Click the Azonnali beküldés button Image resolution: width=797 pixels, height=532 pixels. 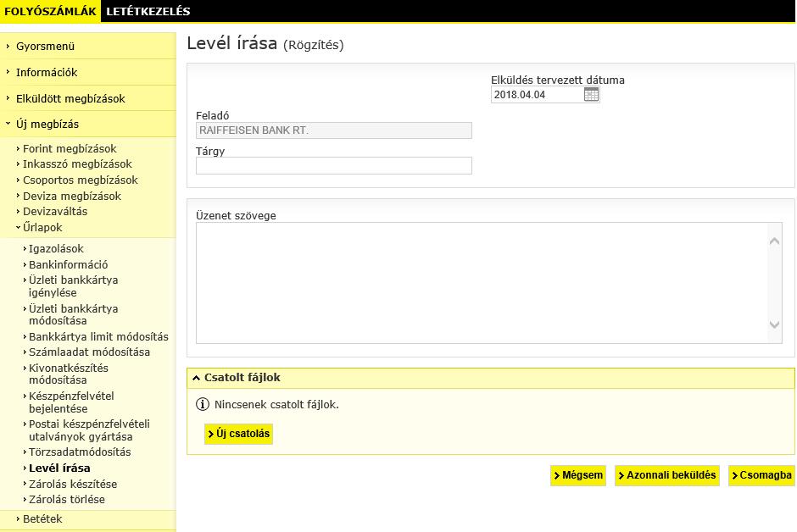(x=667, y=475)
